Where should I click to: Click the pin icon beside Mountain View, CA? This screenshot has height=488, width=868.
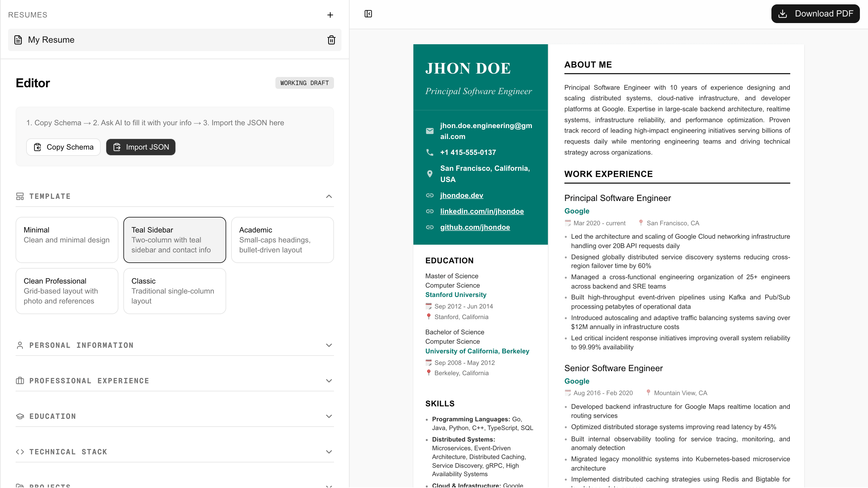click(648, 393)
